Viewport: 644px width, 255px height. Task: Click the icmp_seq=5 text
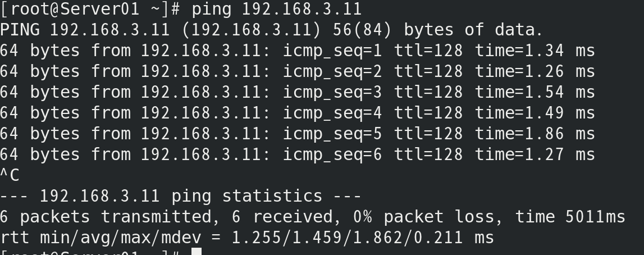pyautogui.click(x=332, y=134)
